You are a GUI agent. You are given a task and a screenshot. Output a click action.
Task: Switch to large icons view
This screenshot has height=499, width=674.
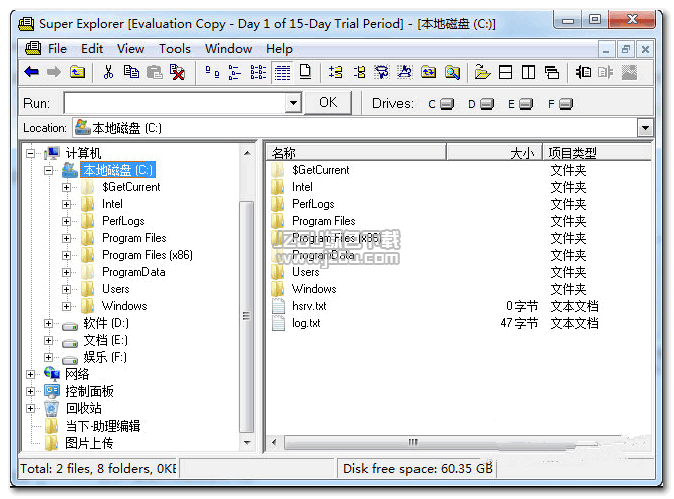(212, 72)
